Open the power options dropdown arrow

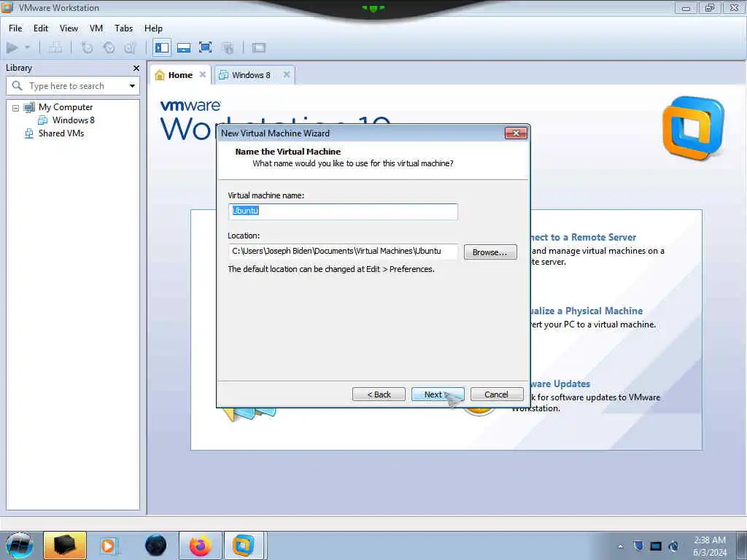click(x=27, y=47)
